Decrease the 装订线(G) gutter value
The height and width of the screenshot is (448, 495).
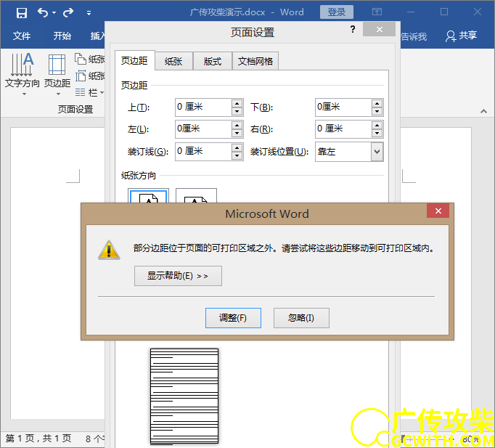pyautogui.click(x=237, y=156)
